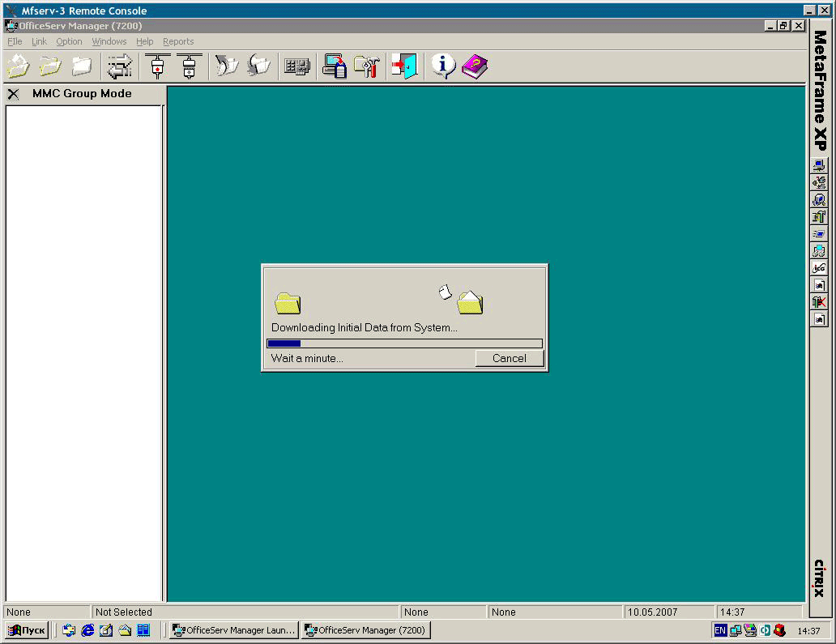Viewport: 836px width, 644px height.
Task: Click the blue info bubble icon
Action: pyautogui.click(x=443, y=66)
